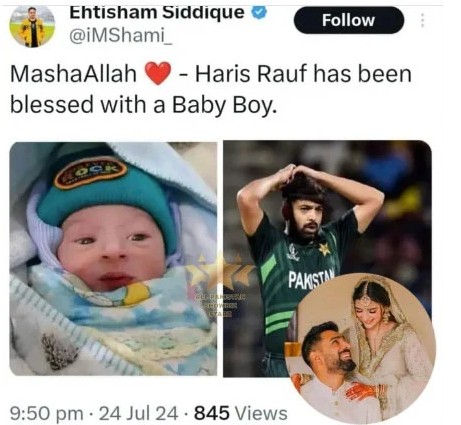Open the photo of the player in Pakistan jersey
This screenshot has width=461, height=425.
click(327, 259)
